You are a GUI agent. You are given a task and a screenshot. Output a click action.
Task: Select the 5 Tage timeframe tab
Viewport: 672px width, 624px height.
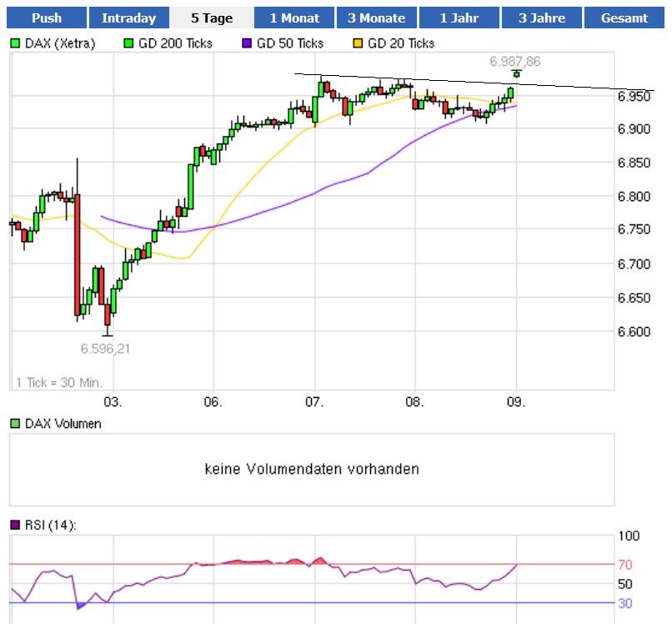(x=212, y=18)
